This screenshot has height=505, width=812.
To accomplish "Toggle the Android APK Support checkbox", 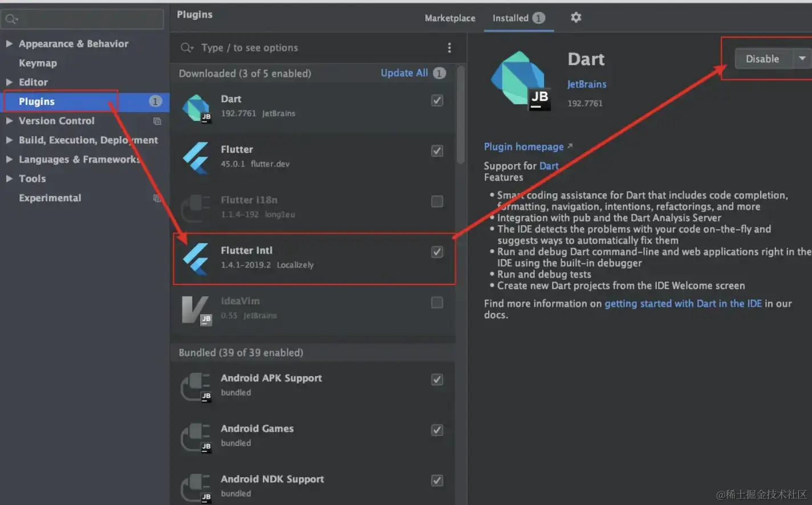I will click(437, 380).
